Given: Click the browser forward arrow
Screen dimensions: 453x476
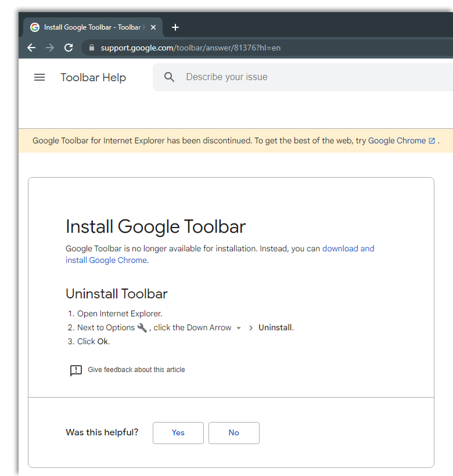Looking at the screenshot, I should tap(50, 48).
